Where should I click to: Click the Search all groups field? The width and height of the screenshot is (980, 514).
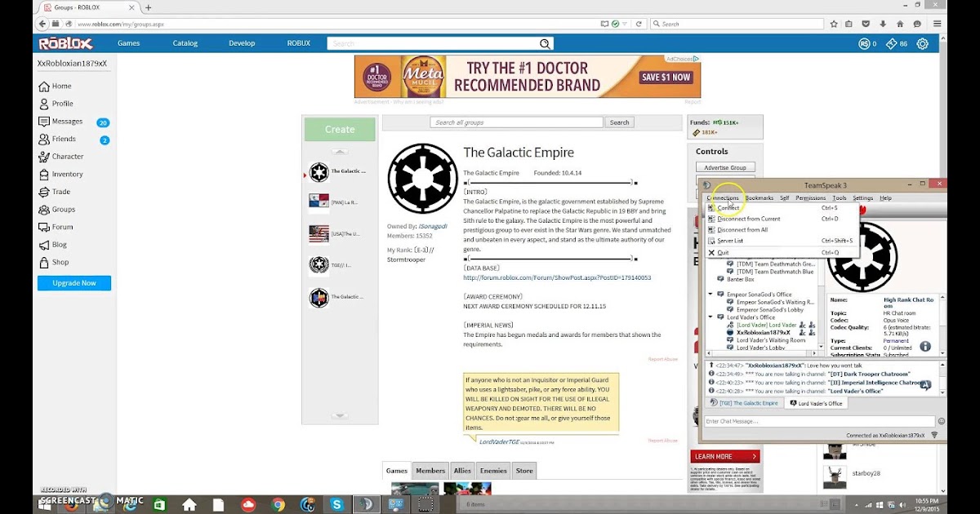coord(516,122)
